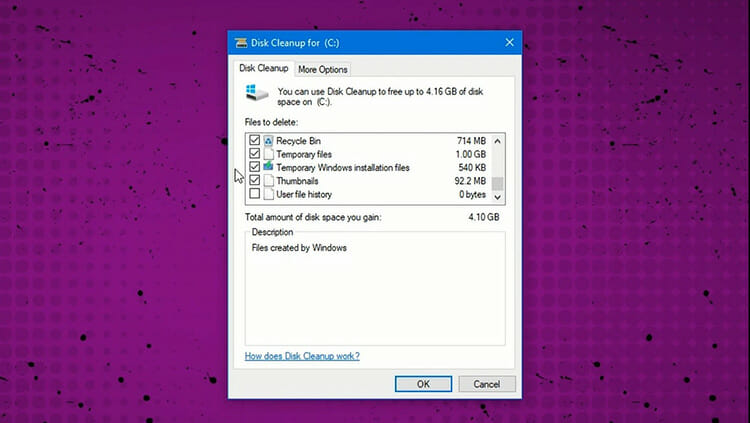The width and height of the screenshot is (750, 423).
Task: Open the 'How does Disk Cleanup work?' link
Action: point(302,356)
